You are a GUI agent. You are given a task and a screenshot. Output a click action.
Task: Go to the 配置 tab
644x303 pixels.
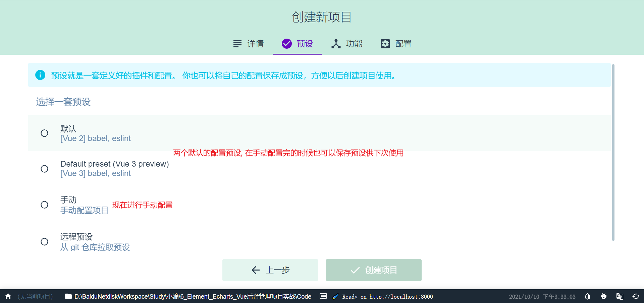pyautogui.click(x=396, y=44)
